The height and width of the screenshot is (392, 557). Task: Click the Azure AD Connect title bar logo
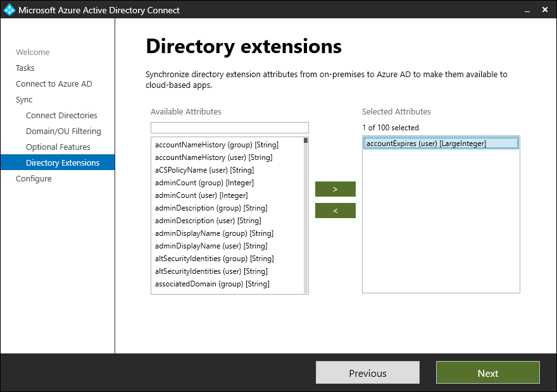click(9, 9)
